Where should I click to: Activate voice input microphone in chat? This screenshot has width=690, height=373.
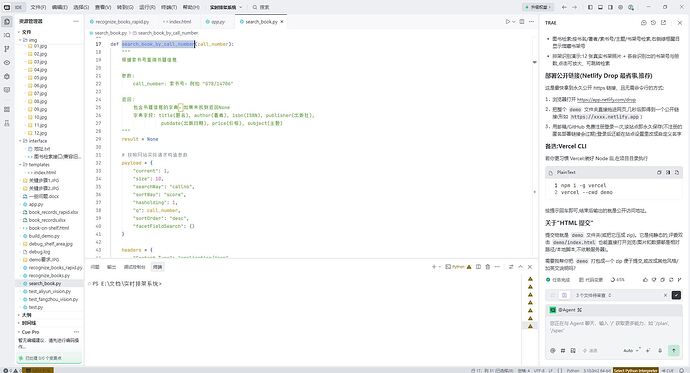pyautogui.click(x=660, y=351)
